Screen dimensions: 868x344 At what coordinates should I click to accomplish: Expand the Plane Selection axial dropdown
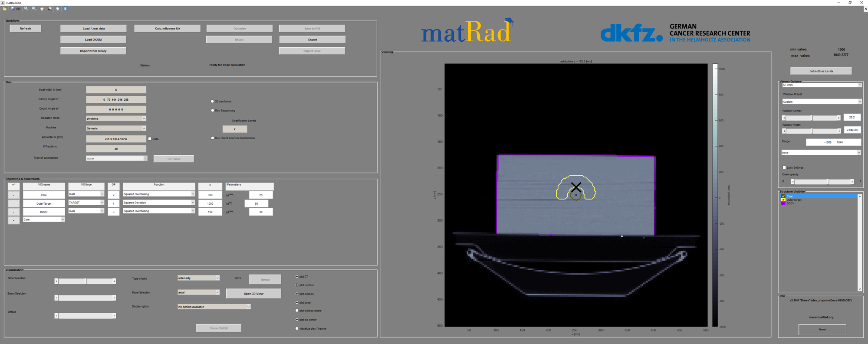pyautogui.click(x=198, y=292)
